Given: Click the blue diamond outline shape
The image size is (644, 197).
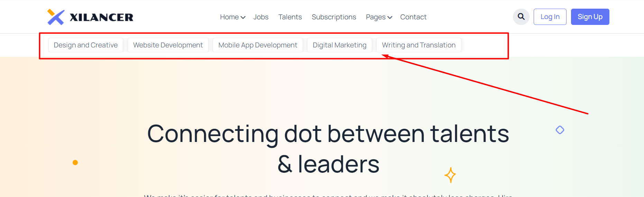Looking at the screenshot, I should click(560, 130).
